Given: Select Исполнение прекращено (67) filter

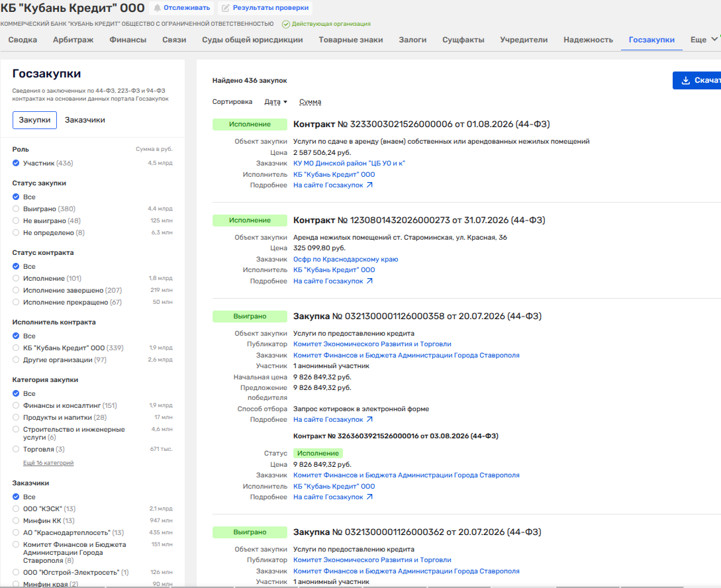Looking at the screenshot, I should point(16,302).
